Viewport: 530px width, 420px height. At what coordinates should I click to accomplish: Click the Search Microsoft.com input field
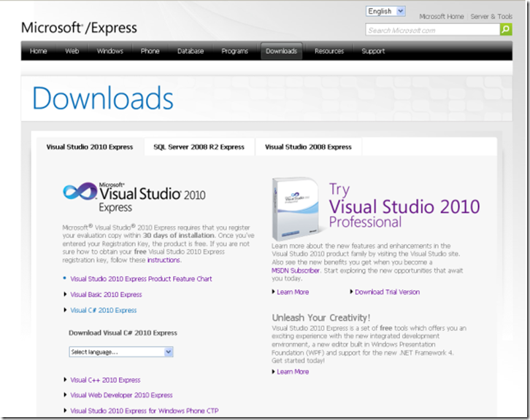(x=432, y=30)
